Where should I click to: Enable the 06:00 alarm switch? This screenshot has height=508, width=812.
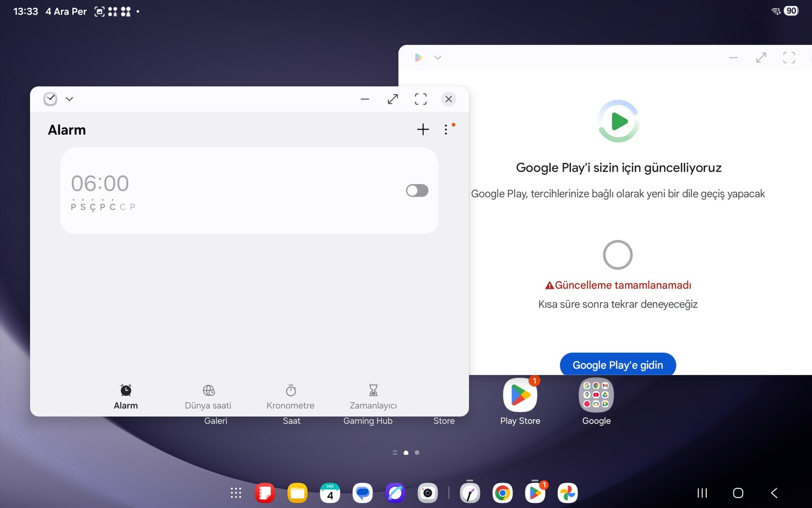point(417,190)
